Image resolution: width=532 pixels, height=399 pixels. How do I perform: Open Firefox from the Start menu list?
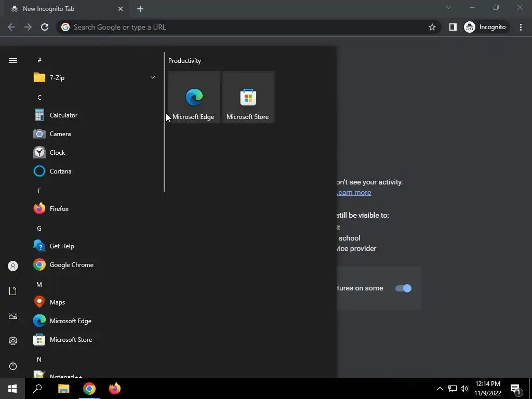[x=94, y=209]
